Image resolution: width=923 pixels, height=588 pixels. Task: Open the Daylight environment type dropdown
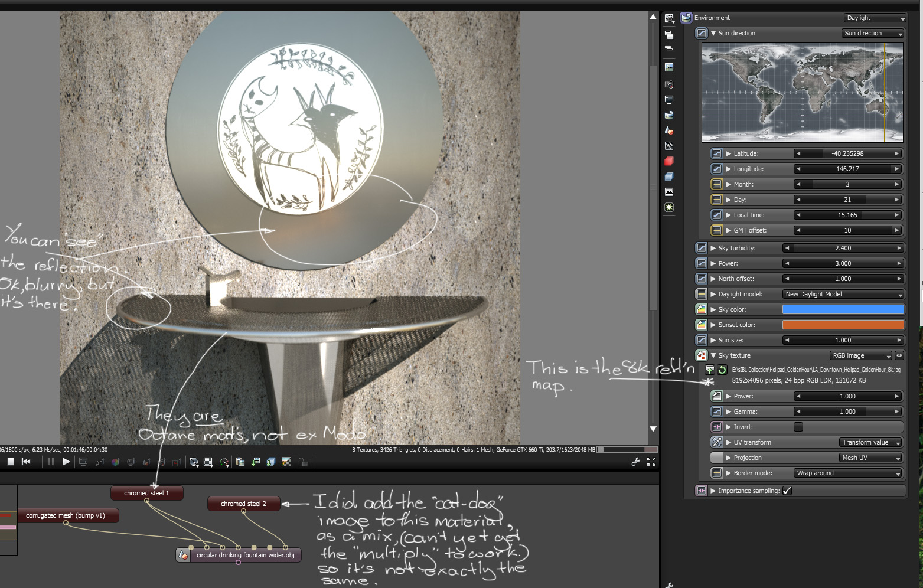point(875,18)
